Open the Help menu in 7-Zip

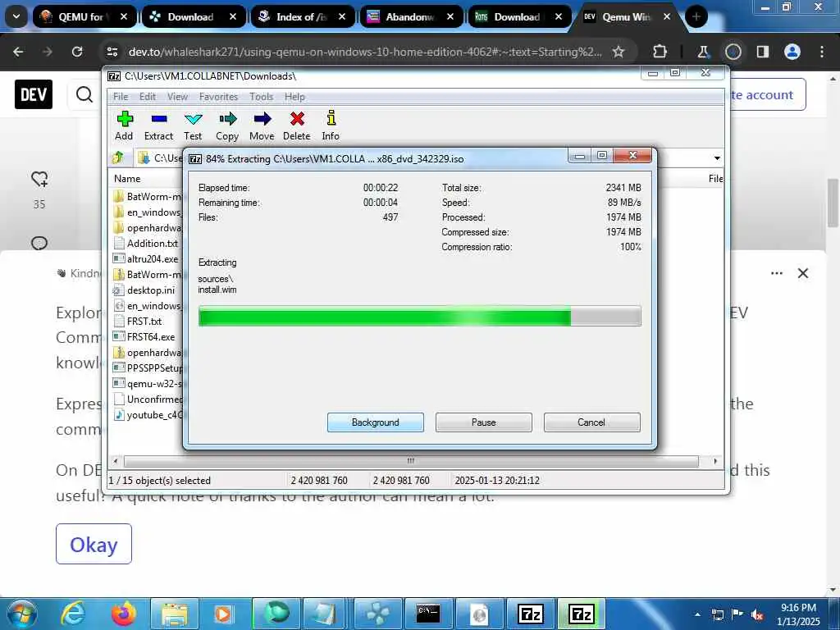tap(294, 97)
